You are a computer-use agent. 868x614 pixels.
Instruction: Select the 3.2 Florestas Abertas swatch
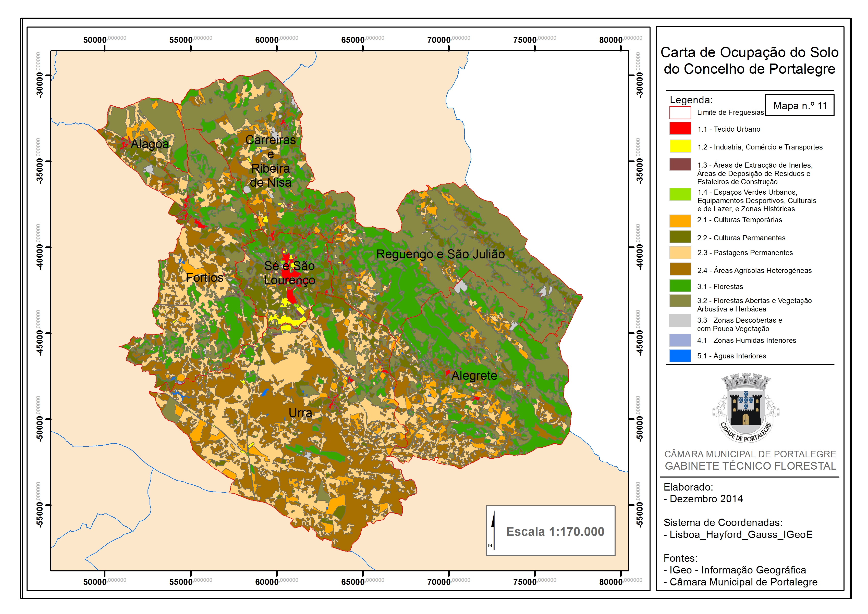tap(680, 300)
